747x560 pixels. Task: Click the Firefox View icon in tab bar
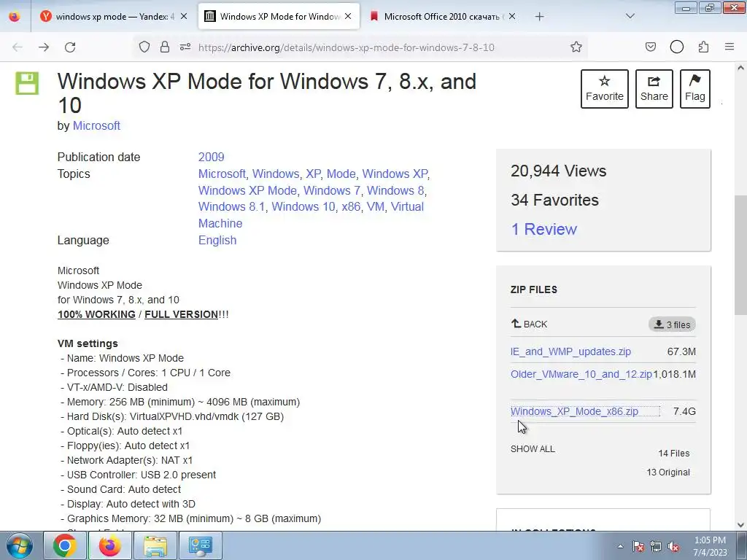(15, 16)
